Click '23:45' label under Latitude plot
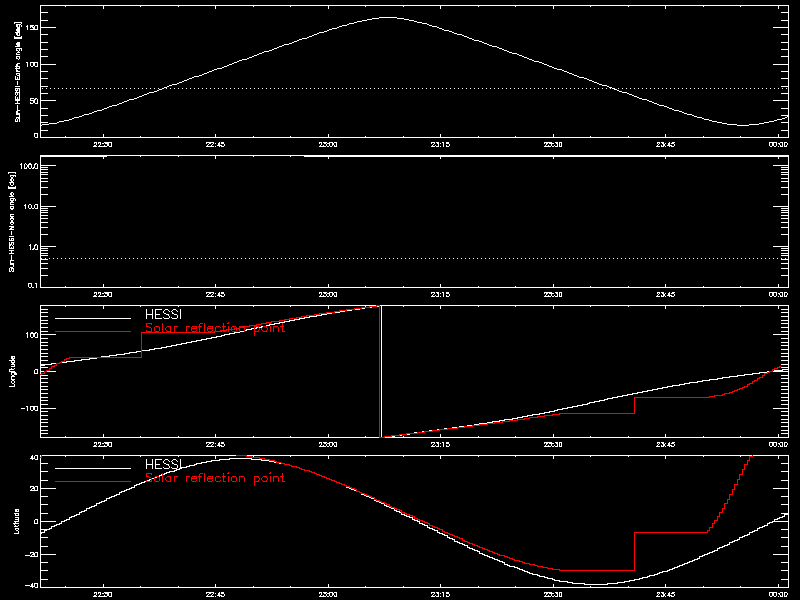Image resolution: width=800 pixels, height=600 pixels. (x=665, y=595)
